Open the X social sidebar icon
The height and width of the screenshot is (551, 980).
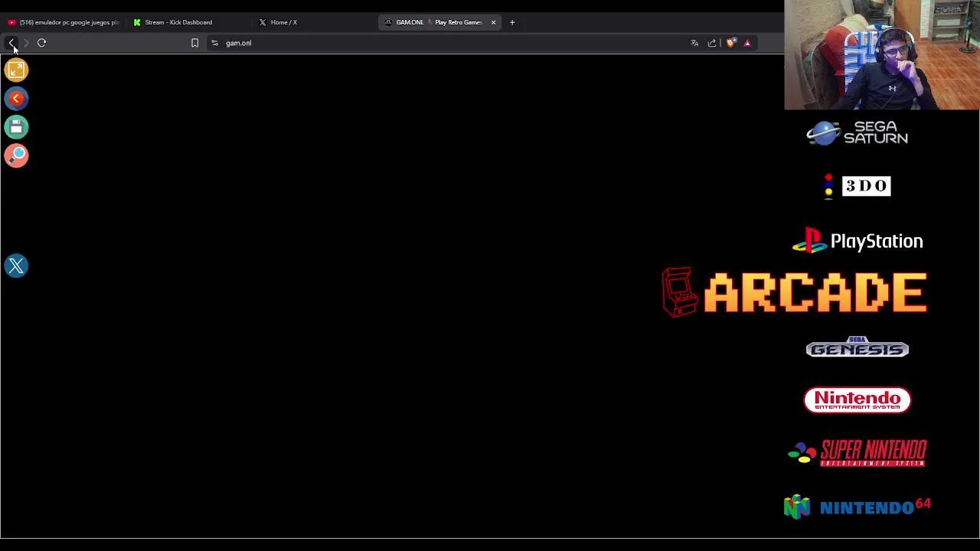[16, 266]
